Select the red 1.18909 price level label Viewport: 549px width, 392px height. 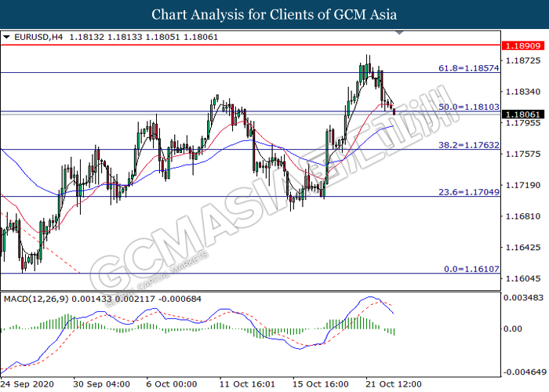(x=523, y=45)
